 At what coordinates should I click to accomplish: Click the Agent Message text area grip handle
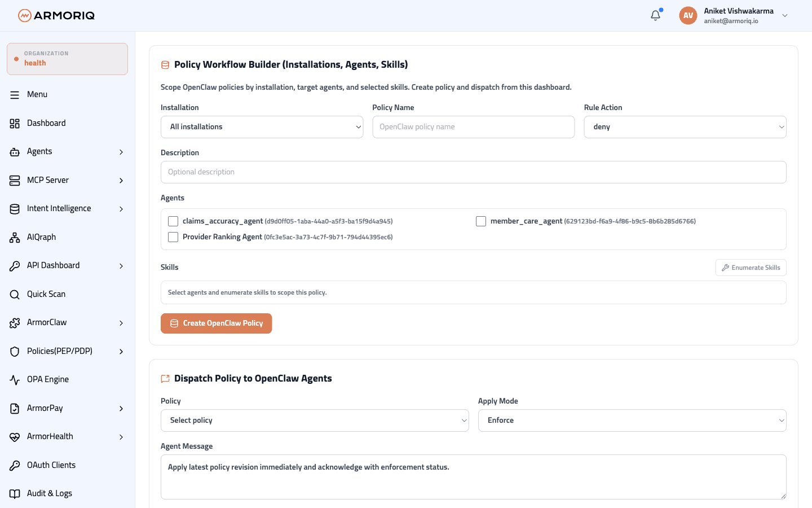(783, 496)
